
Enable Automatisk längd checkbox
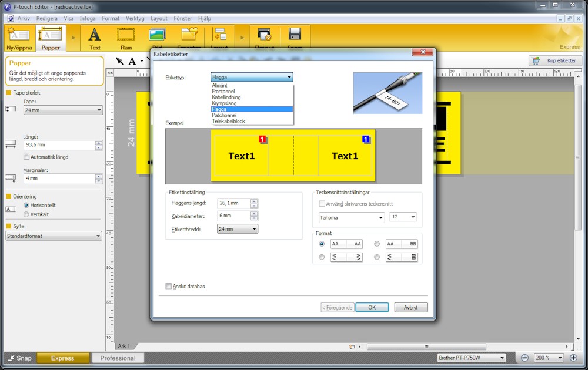26,157
